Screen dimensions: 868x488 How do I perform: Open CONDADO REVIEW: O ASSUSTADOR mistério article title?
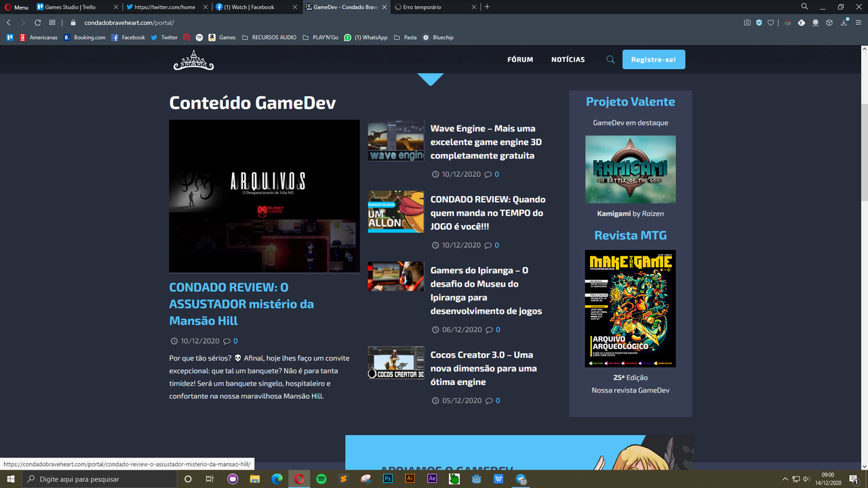pos(241,304)
